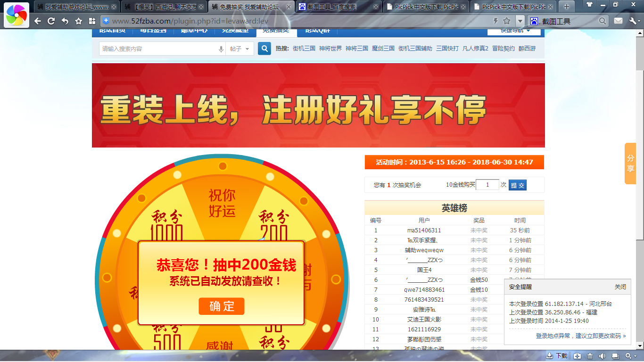Expand the 帖子 search type dropdown
The width and height of the screenshot is (644, 362).
pyautogui.click(x=239, y=49)
